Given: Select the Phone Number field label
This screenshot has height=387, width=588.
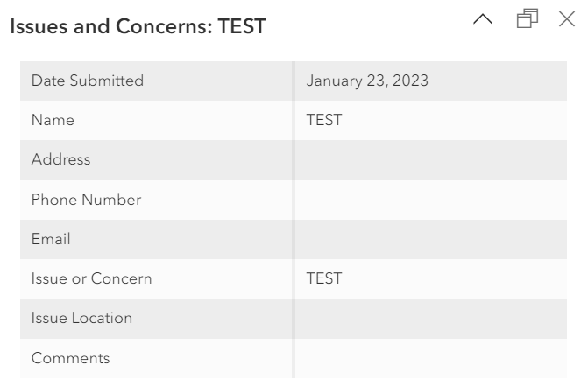Looking at the screenshot, I should coord(86,200).
